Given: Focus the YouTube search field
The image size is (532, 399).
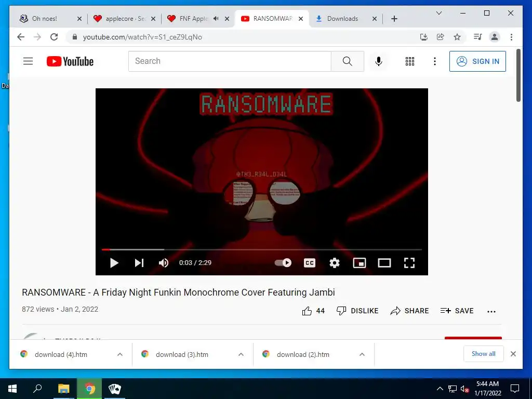Looking at the screenshot, I should 230,61.
